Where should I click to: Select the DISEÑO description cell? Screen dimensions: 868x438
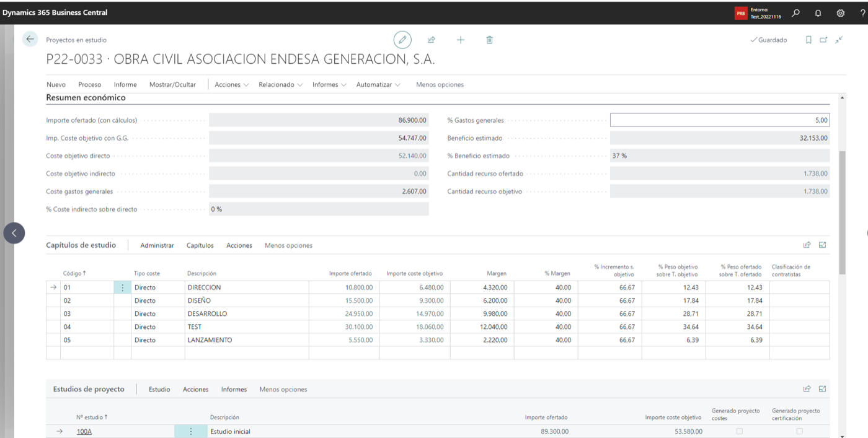[247, 300]
